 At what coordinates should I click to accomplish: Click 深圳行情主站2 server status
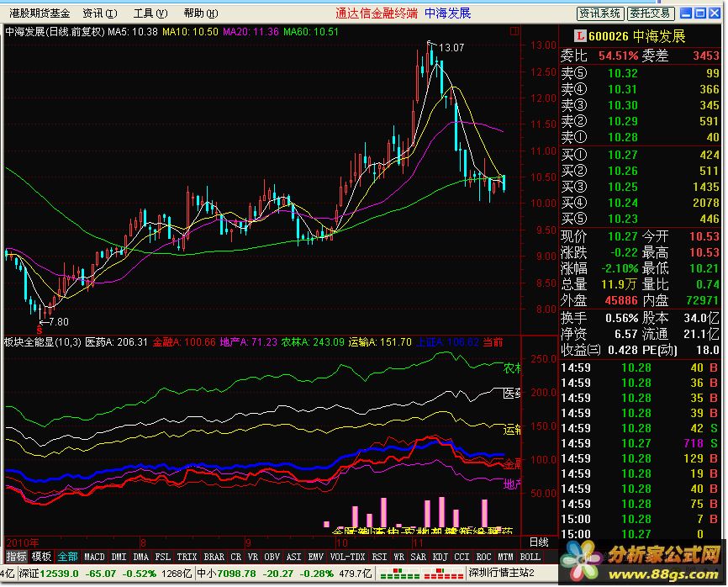tap(501, 573)
